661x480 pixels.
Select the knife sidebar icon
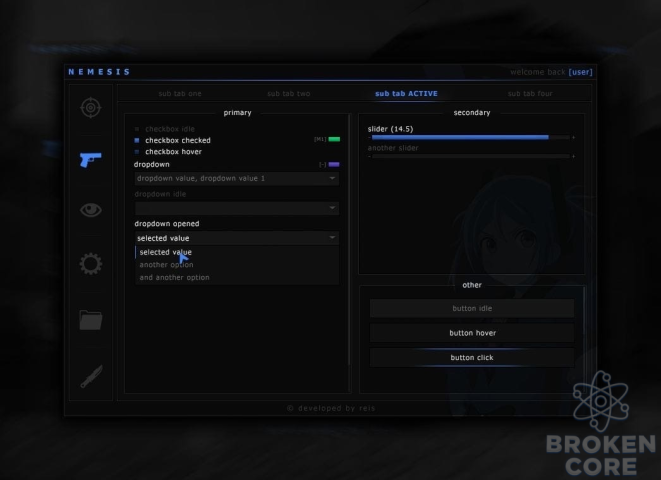pos(91,376)
